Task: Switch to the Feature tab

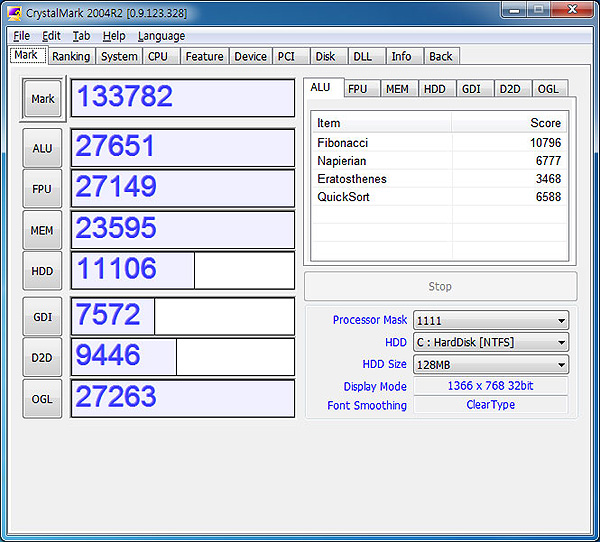Action: [205, 56]
